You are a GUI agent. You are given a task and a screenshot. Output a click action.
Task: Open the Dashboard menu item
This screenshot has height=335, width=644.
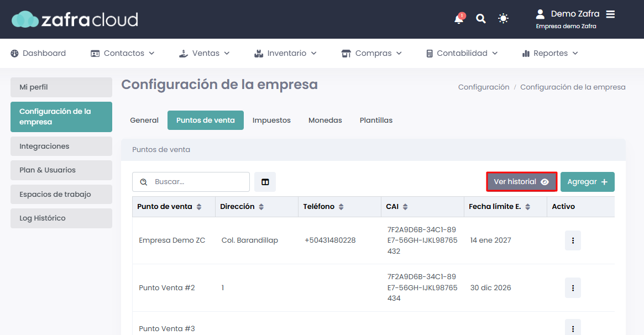point(38,54)
